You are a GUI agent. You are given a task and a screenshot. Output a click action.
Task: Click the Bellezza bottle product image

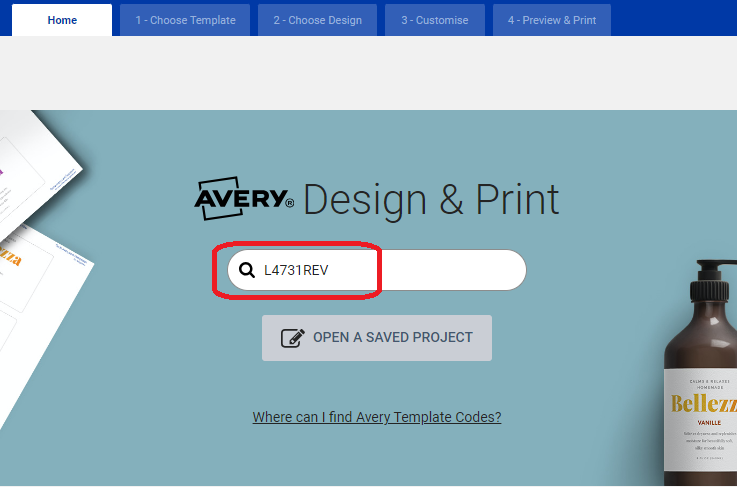[700, 372]
